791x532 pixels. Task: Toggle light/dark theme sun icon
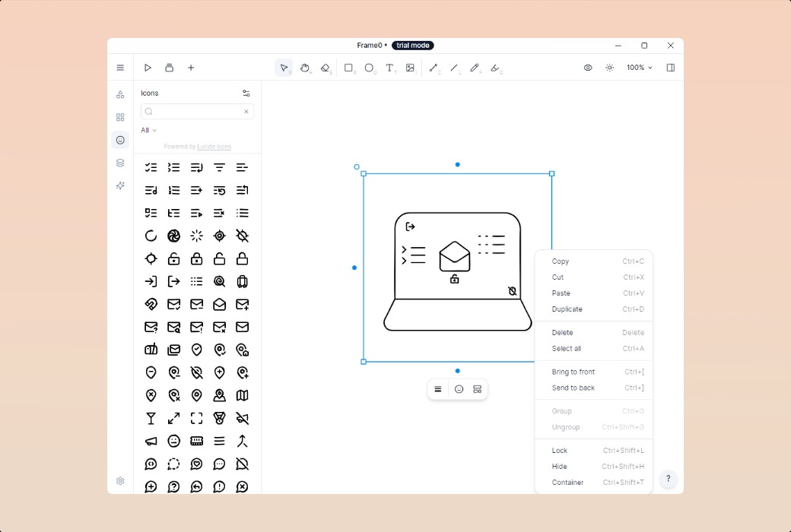(609, 68)
